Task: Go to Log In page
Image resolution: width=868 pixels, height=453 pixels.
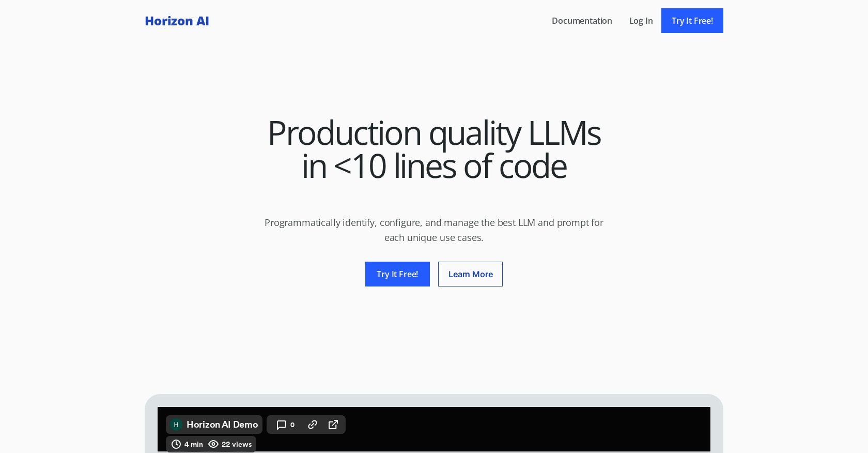Action: pyautogui.click(x=641, y=21)
